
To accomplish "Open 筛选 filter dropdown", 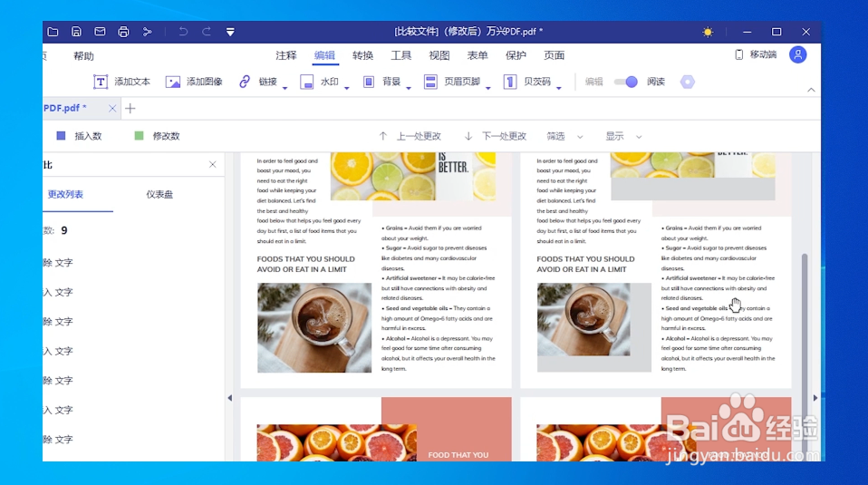I will (564, 136).
